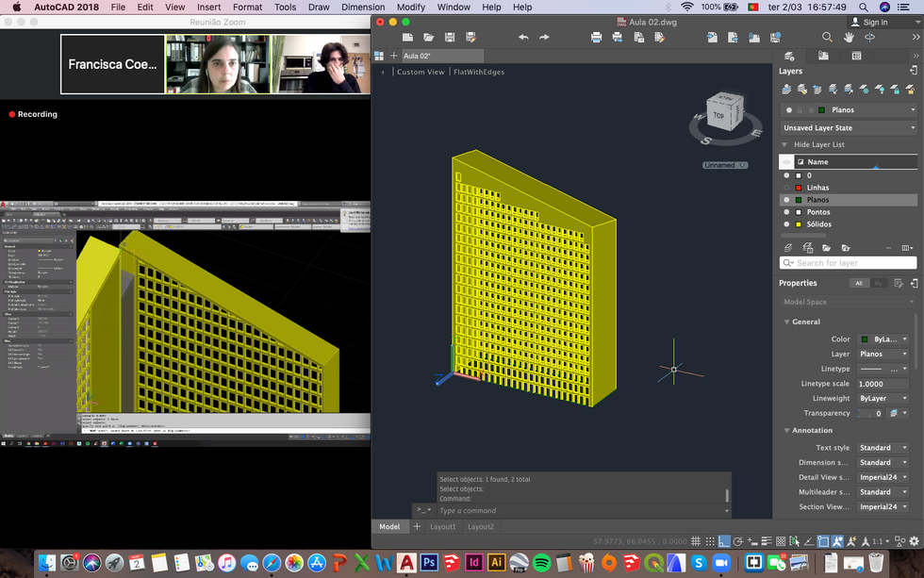
Task: Toggle visibility of Sólidos layer
Action: click(x=786, y=224)
